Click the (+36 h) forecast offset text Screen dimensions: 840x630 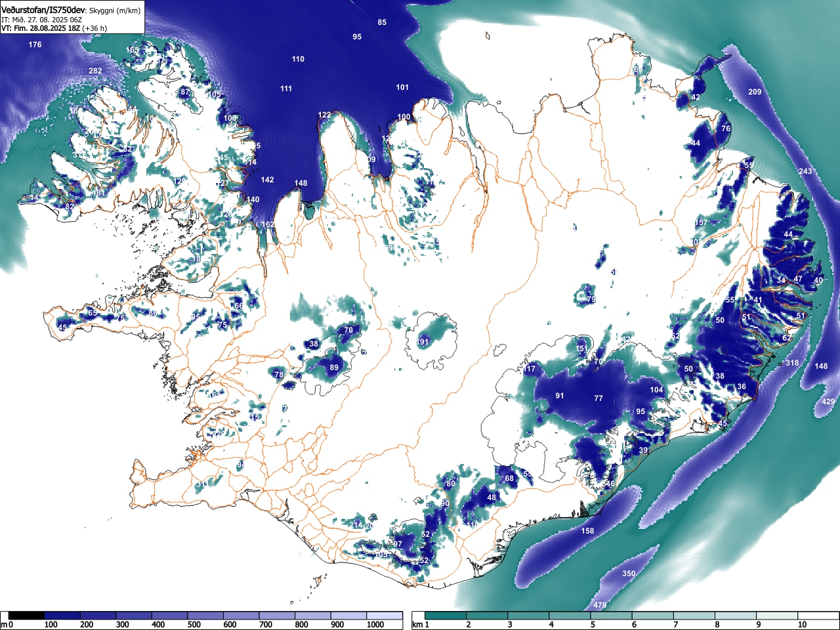pyautogui.click(x=94, y=28)
